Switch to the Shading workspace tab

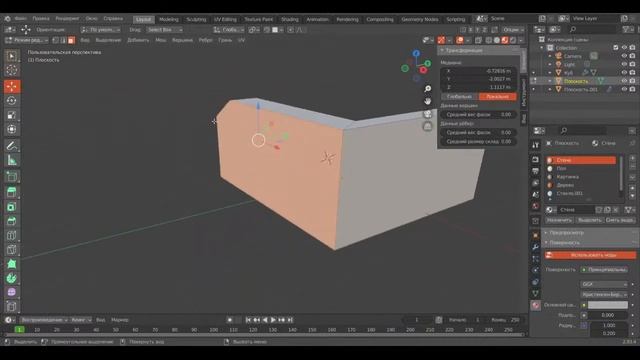point(289,19)
